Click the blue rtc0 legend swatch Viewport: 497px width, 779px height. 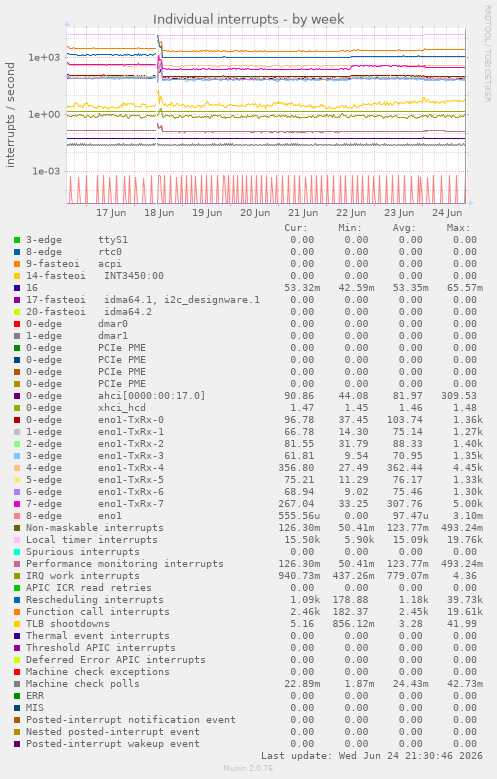point(17,252)
